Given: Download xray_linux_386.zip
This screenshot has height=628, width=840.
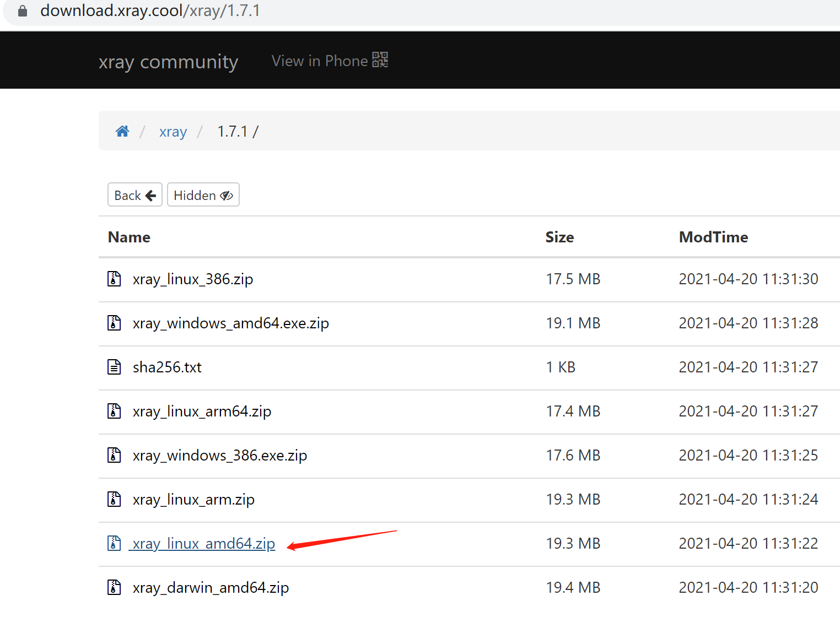Looking at the screenshot, I should tap(193, 279).
